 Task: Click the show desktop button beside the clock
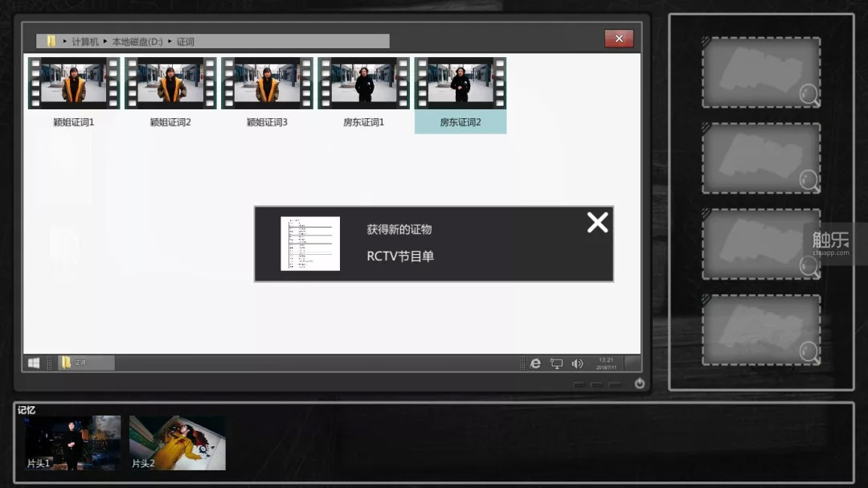point(633,363)
